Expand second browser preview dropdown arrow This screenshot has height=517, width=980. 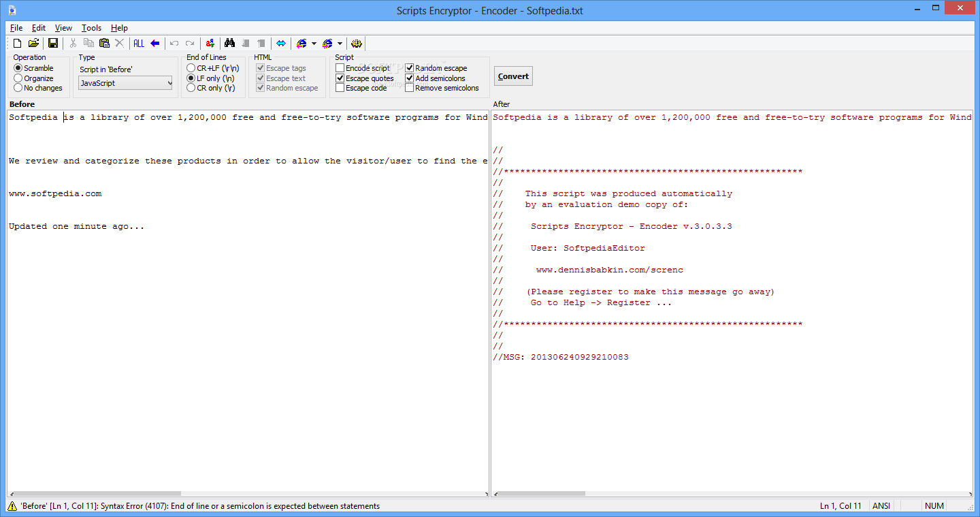pos(340,43)
